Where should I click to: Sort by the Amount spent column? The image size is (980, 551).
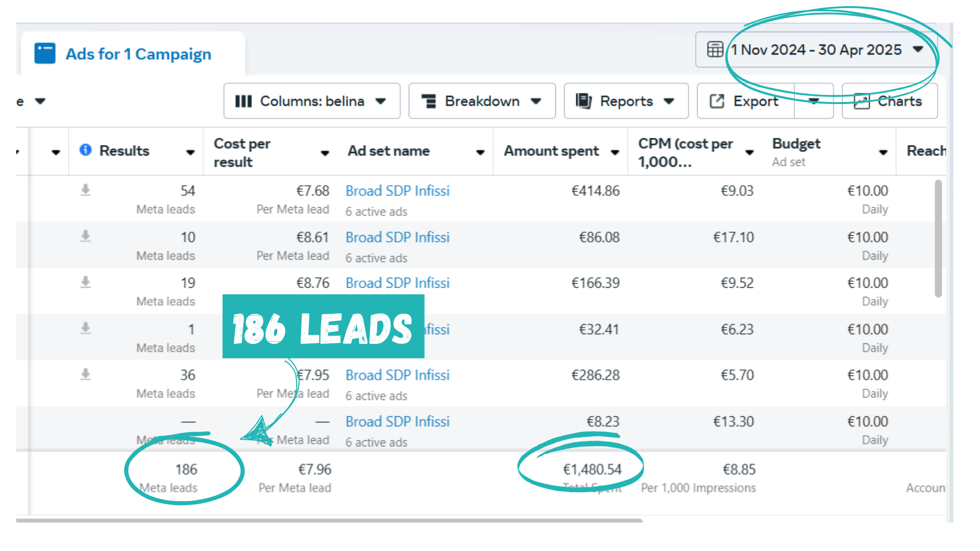[551, 151]
